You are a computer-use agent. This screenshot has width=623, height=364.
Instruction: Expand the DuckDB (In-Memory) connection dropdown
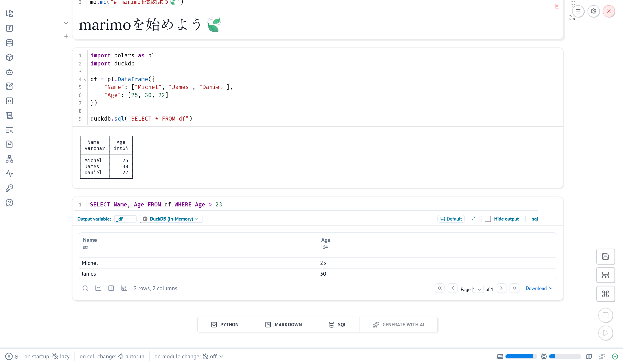(171, 219)
